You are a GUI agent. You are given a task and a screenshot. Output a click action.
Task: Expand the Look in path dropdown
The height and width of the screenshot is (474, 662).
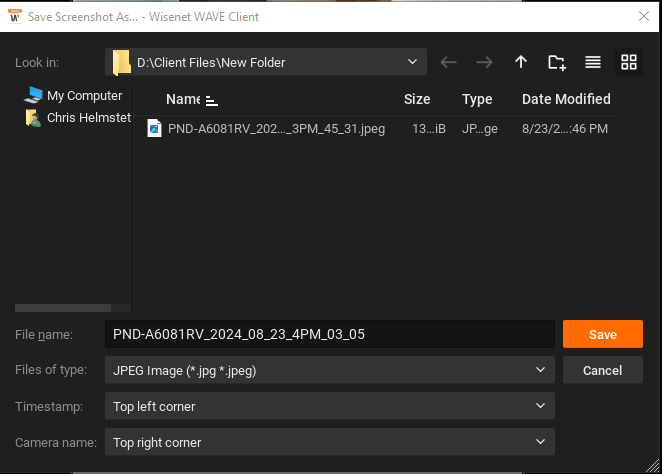point(266,62)
